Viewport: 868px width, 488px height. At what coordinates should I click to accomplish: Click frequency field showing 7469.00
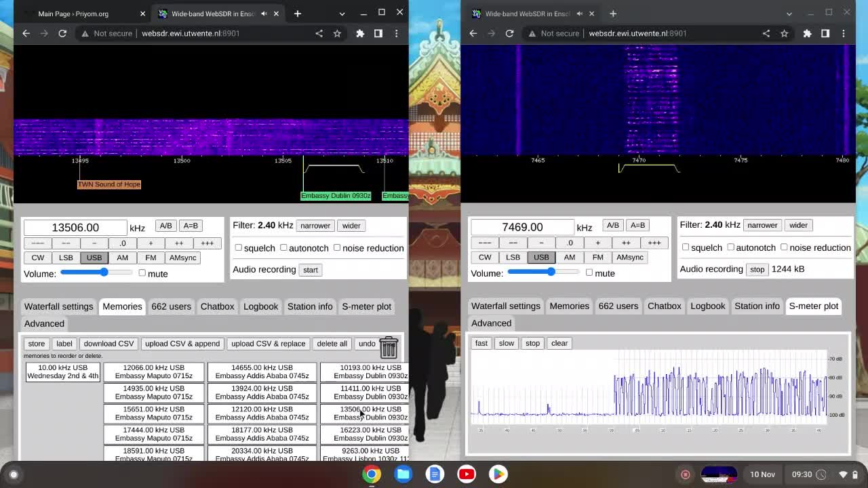point(522,227)
